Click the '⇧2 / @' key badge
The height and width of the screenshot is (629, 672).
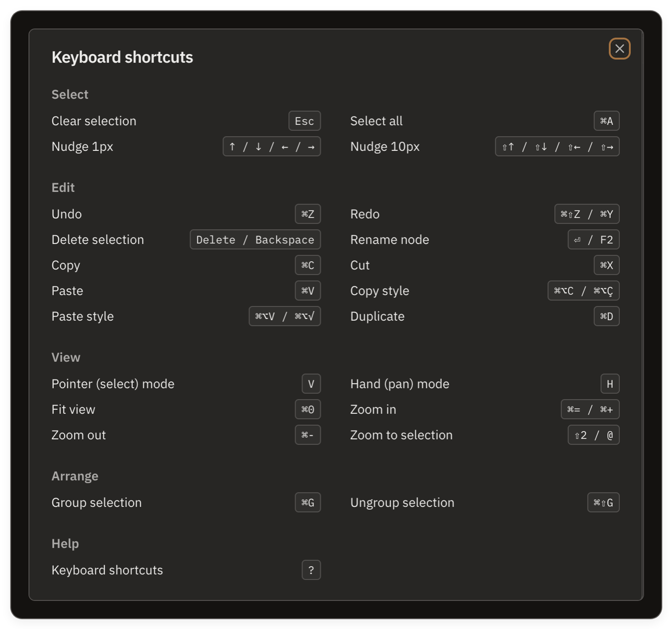593,435
